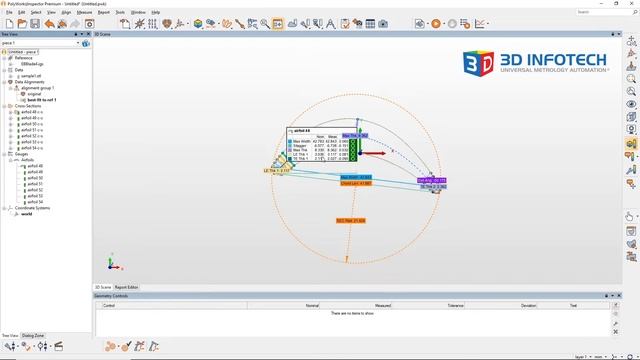
Task: Open the Tools menu
Action: (x=120, y=12)
